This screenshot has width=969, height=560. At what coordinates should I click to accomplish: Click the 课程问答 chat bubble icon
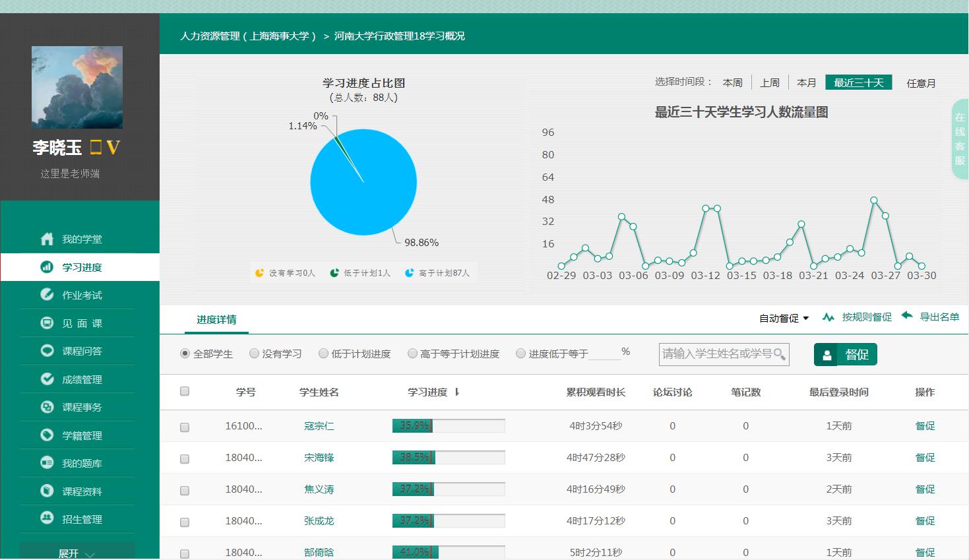[x=47, y=351]
